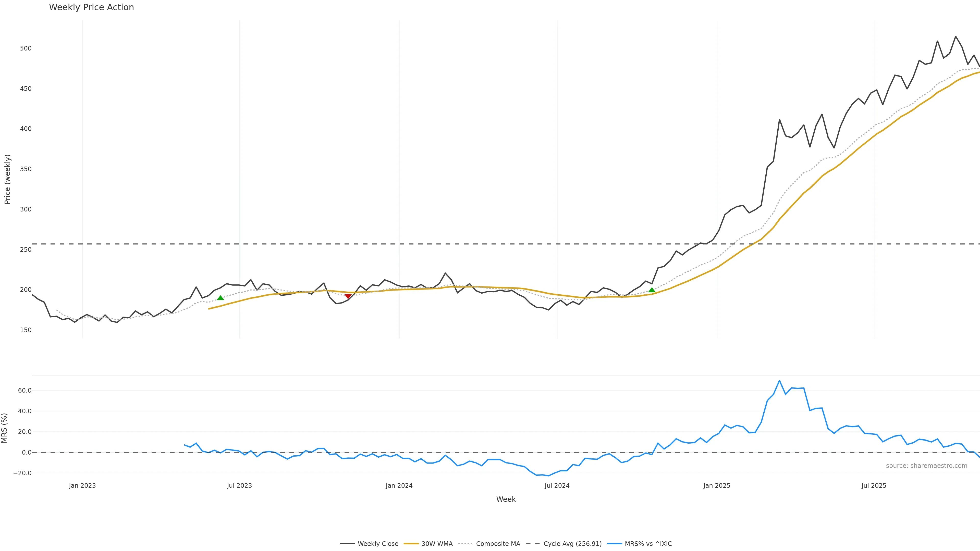
Task: Click the Week x-axis title
Action: [506, 499]
